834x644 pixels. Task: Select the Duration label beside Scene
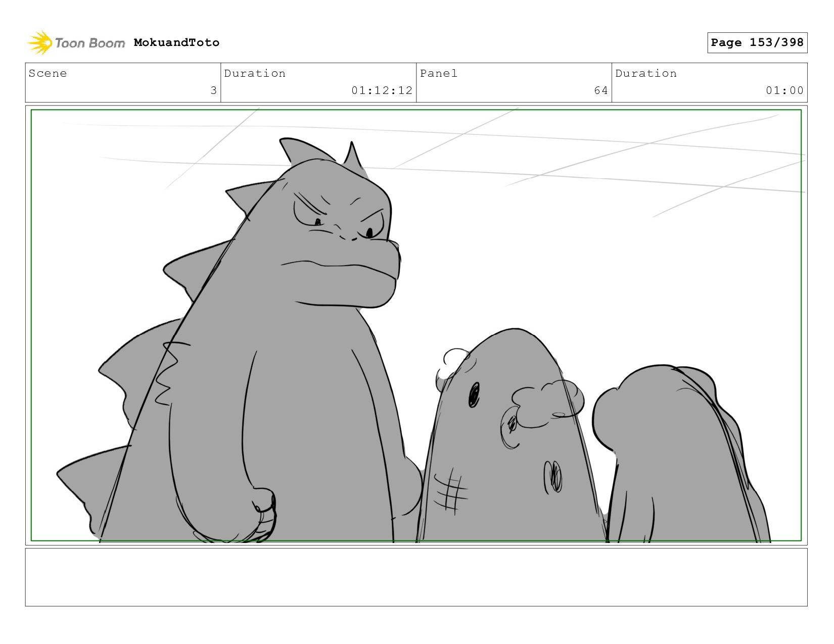click(x=255, y=73)
